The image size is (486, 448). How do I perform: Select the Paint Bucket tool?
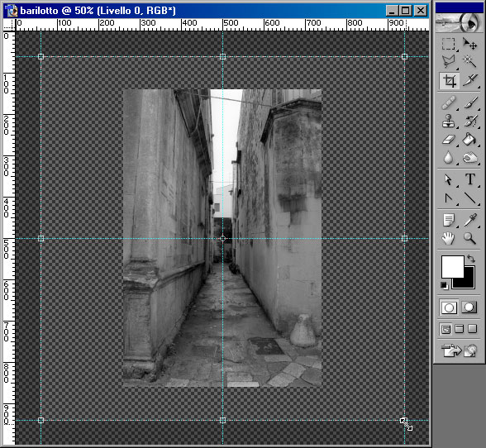point(469,139)
